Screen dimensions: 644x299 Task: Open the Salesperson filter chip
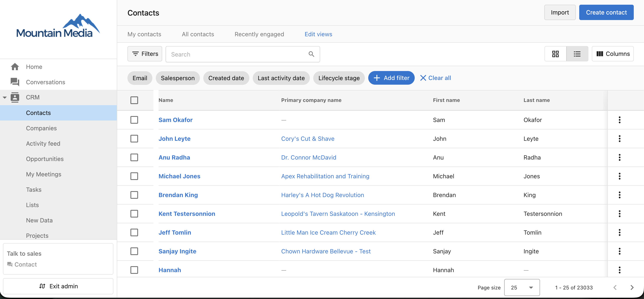point(178,78)
